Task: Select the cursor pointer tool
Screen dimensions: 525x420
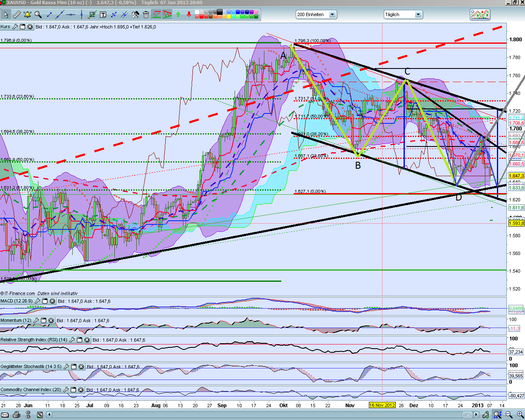Action: 6,14
